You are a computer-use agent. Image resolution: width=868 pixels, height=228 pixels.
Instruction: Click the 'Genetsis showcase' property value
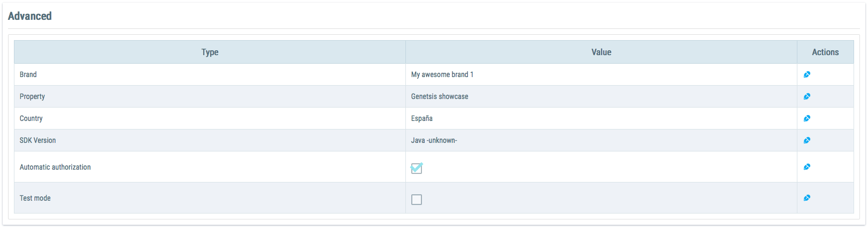point(439,96)
